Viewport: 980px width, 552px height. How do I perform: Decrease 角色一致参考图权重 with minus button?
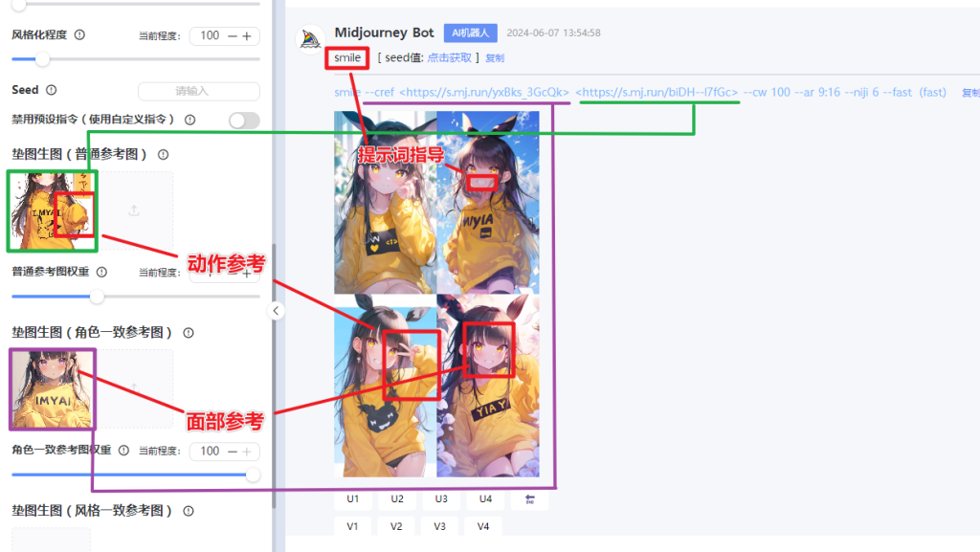pos(233,452)
